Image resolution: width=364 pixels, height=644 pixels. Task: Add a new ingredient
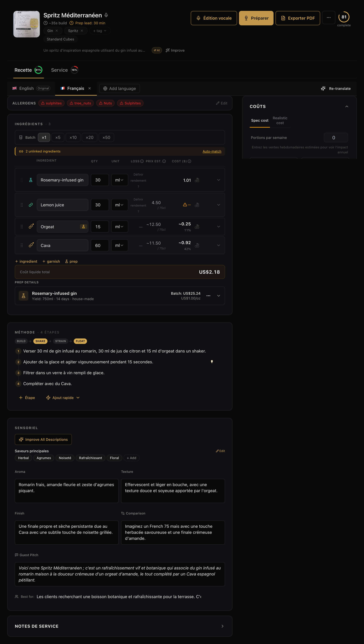click(x=26, y=261)
